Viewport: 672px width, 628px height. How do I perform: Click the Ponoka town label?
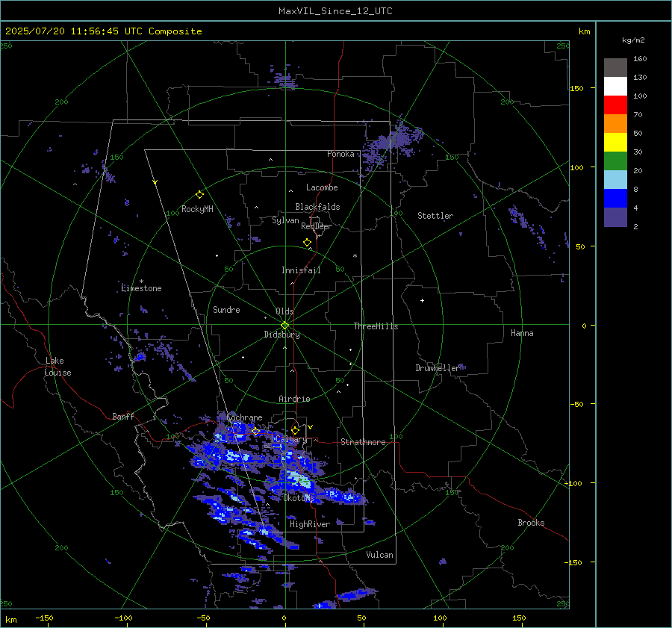(x=340, y=154)
